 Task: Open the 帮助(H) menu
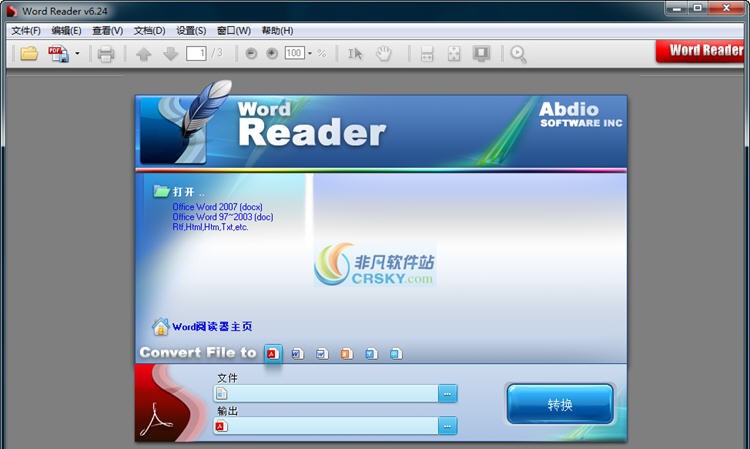[x=277, y=31]
